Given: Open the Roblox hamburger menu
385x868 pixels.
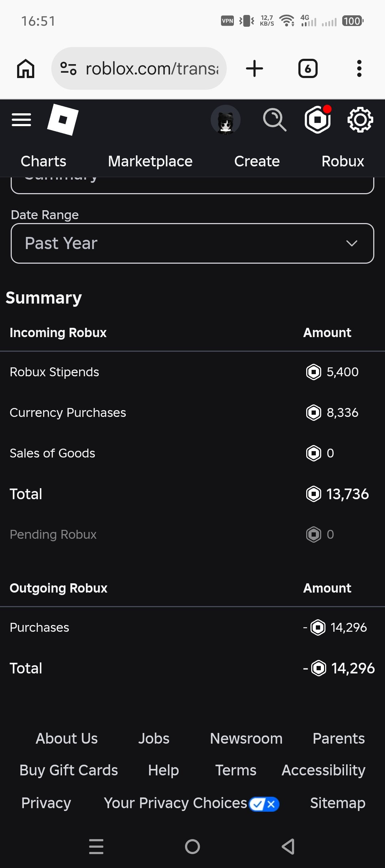Looking at the screenshot, I should pyautogui.click(x=21, y=120).
